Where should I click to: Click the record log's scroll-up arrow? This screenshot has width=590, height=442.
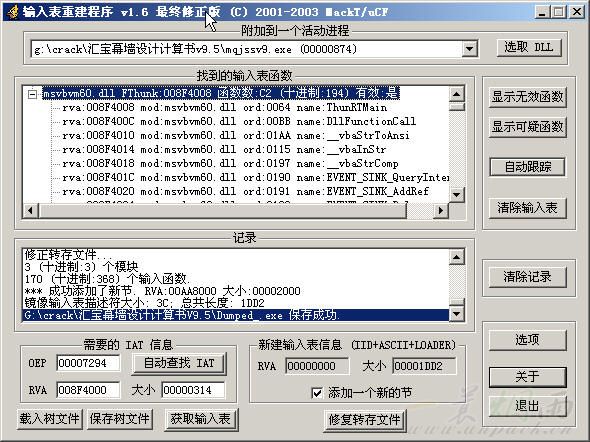pyautogui.click(x=457, y=257)
